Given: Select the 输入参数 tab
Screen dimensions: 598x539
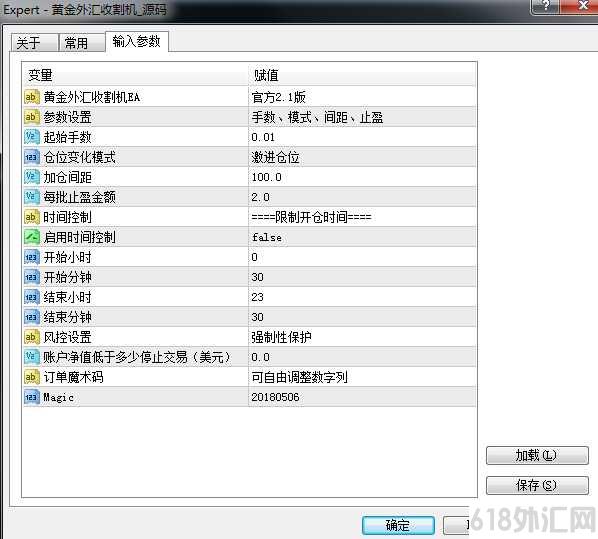Looking at the screenshot, I should pos(137,41).
